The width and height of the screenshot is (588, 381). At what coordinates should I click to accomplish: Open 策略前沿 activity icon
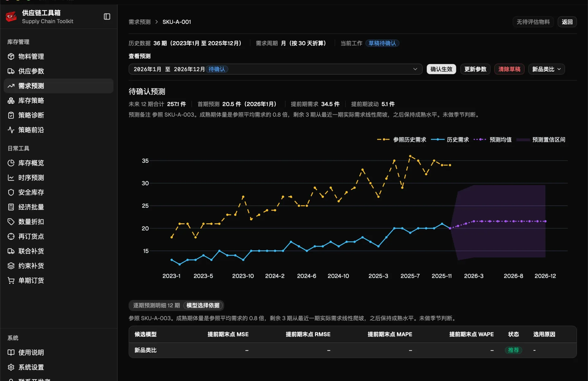[11, 130]
